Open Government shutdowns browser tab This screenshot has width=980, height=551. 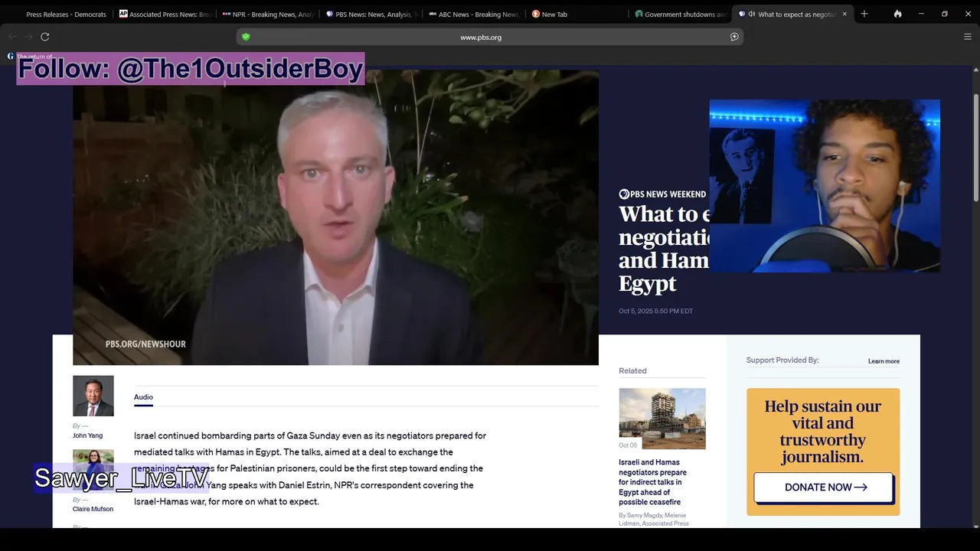click(681, 14)
